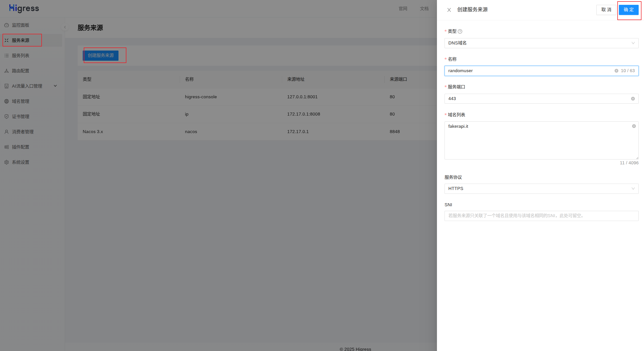Close the 创建服务来源 drawer with the X icon
This screenshot has height=351, width=644.
pos(449,10)
